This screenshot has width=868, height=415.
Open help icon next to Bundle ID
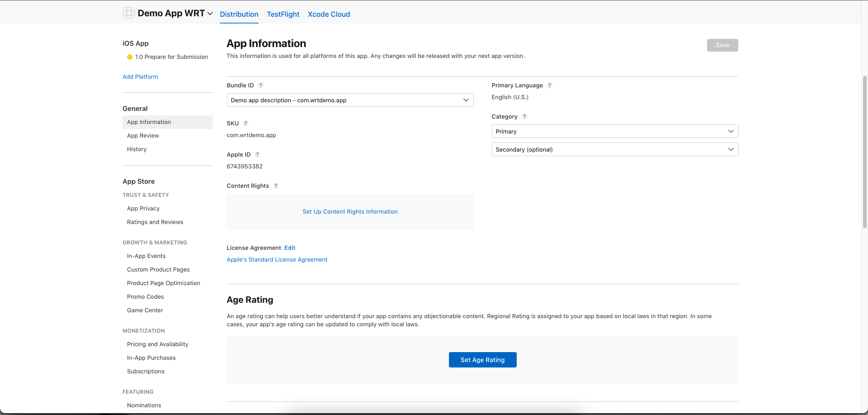coord(261,86)
